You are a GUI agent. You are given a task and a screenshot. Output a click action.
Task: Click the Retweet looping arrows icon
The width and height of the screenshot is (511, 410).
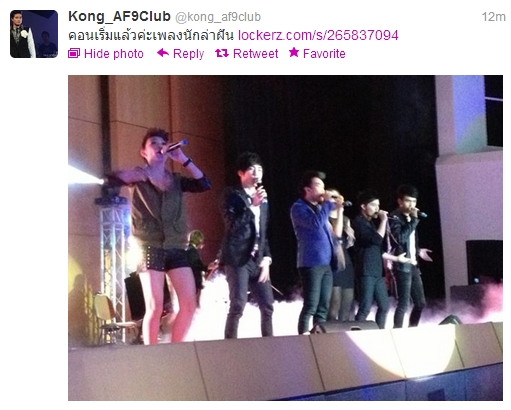pos(222,53)
